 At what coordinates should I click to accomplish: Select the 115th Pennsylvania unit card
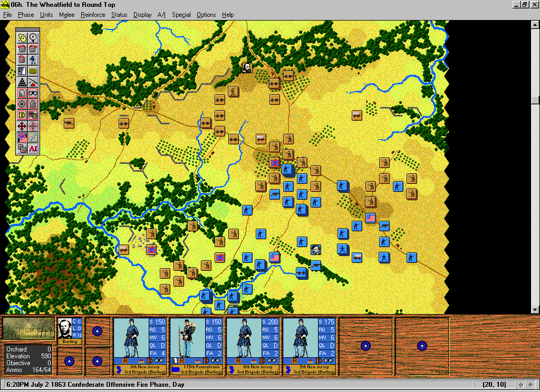(197, 346)
